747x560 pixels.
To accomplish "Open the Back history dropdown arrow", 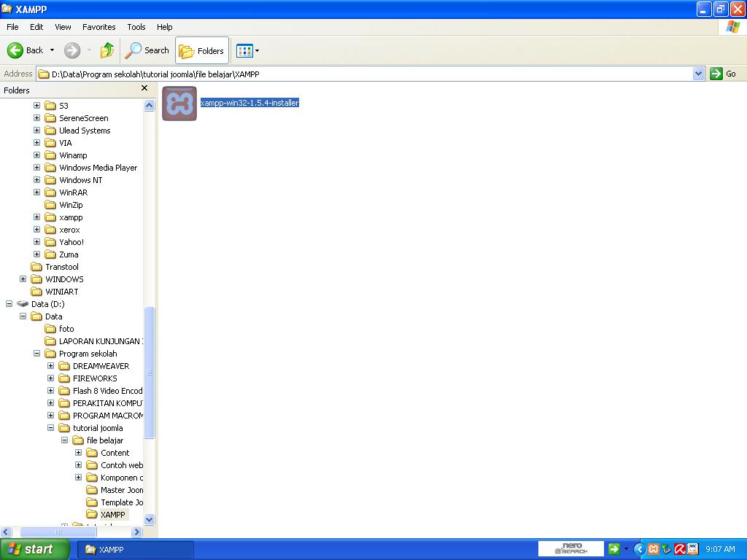I will tap(52, 50).
